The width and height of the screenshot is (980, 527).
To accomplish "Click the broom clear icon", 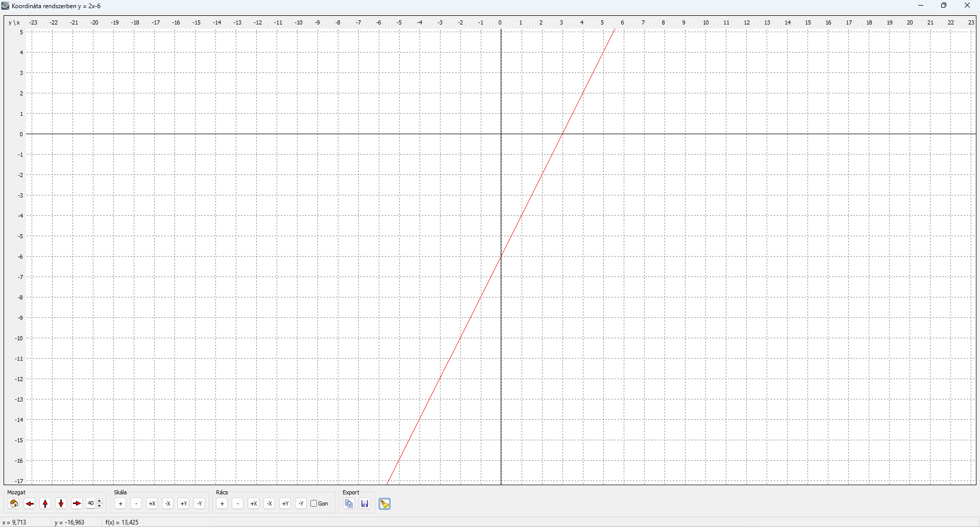I will coord(385,504).
